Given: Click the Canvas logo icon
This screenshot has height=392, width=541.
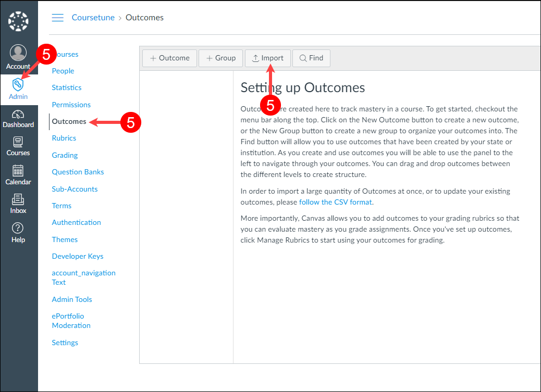Looking at the screenshot, I should point(19,21).
